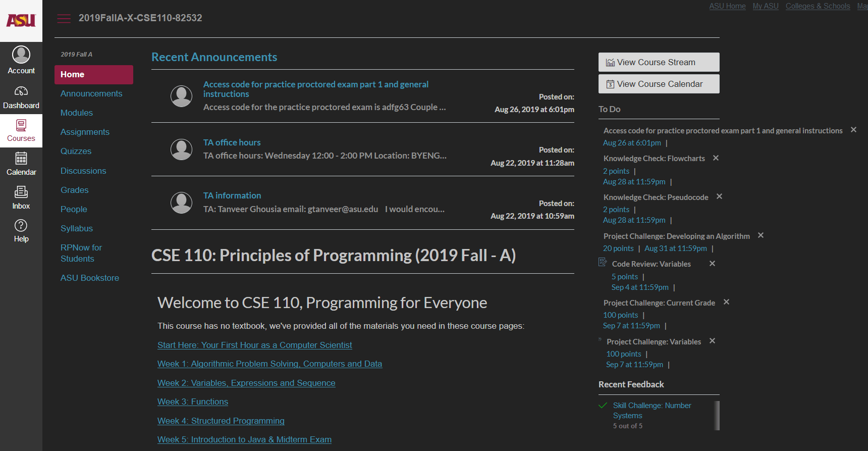Open Knowledge Check: Pseudocode to-do link
This screenshot has width=868, height=451.
click(x=656, y=197)
